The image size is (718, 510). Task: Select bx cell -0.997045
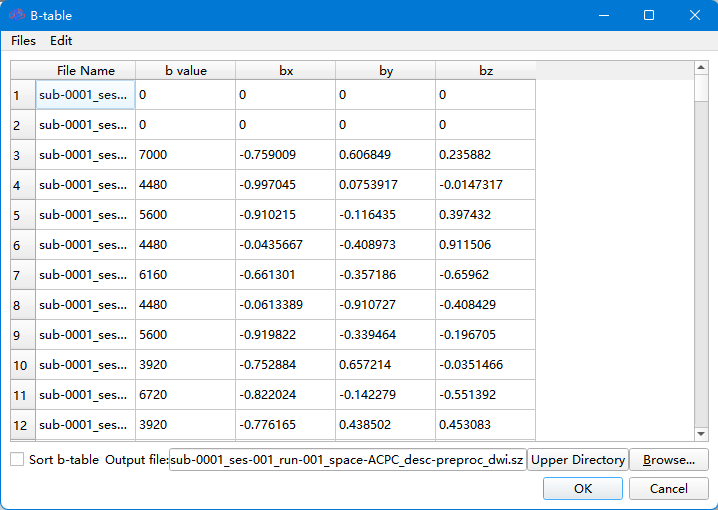(286, 185)
